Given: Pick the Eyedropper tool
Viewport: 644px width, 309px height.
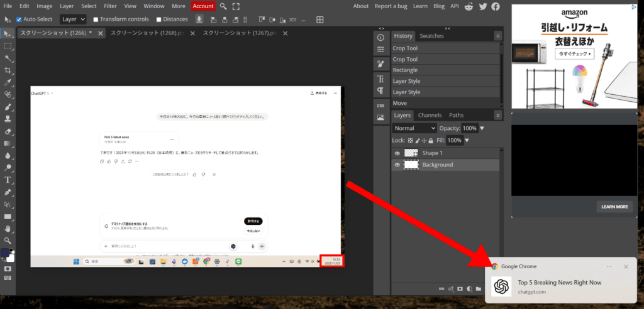Looking at the screenshot, I should 8,82.
